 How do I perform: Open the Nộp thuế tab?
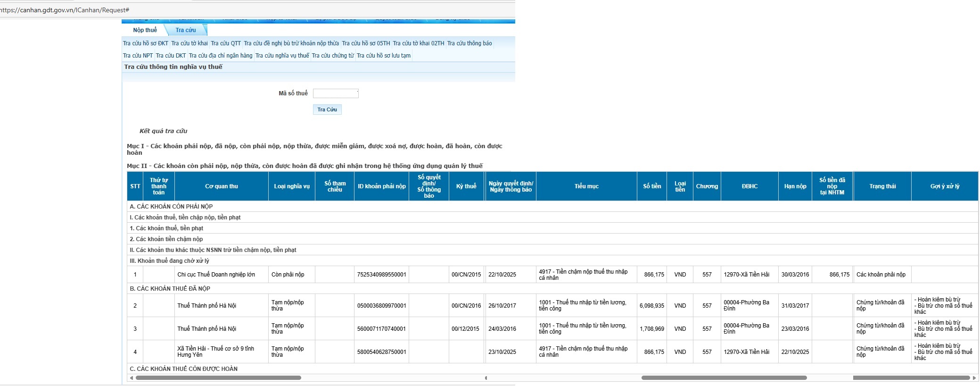pos(145,30)
